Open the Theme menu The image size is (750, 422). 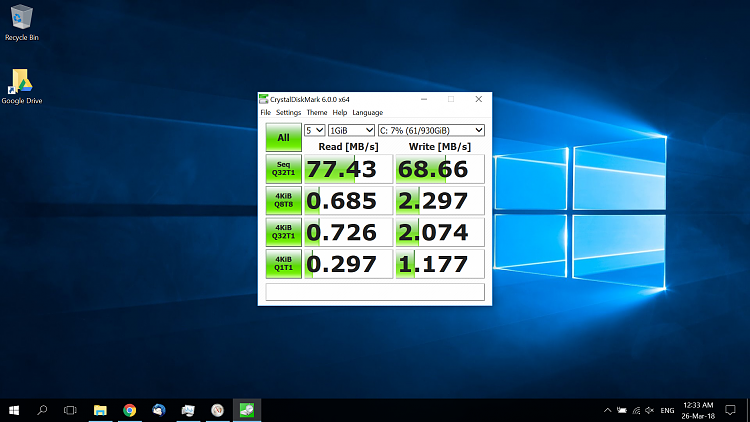317,112
